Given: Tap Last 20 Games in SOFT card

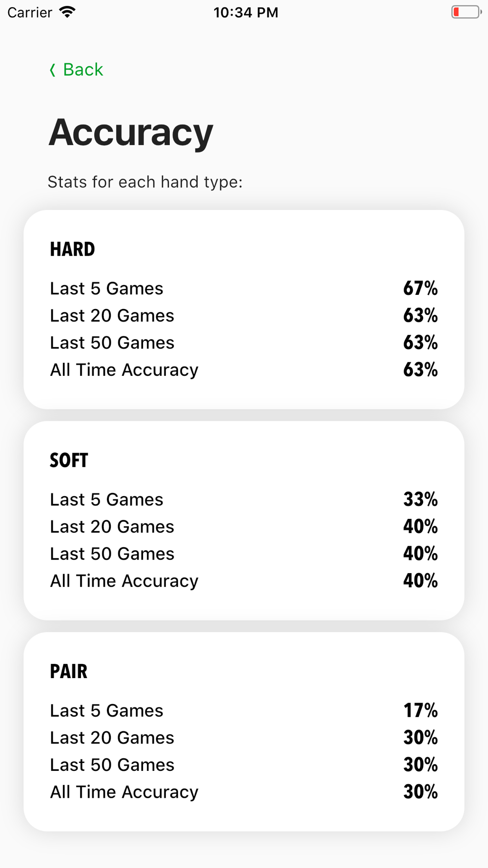Looking at the screenshot, I should 112,527.
